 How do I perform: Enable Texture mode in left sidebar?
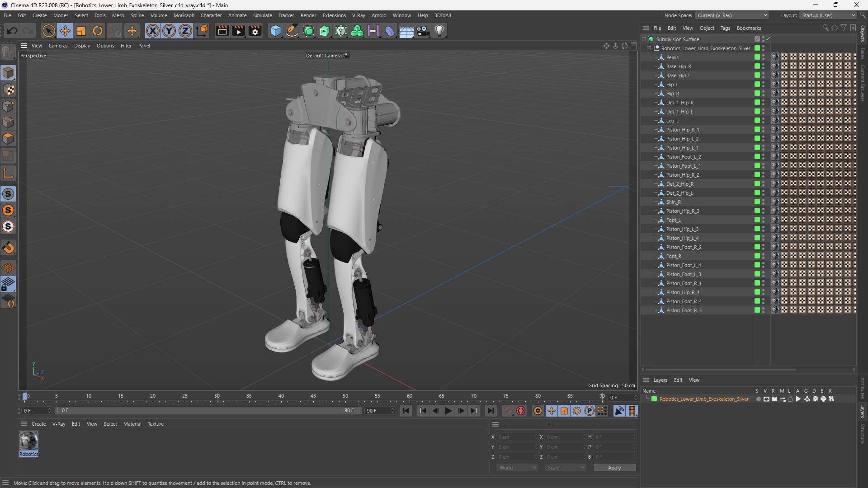pos(8,89)
